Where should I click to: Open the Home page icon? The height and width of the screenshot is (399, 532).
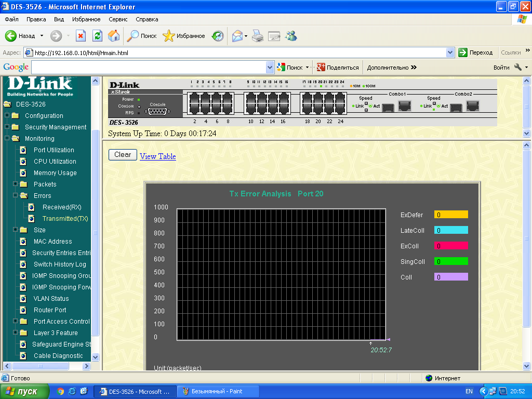pos(114,36)
